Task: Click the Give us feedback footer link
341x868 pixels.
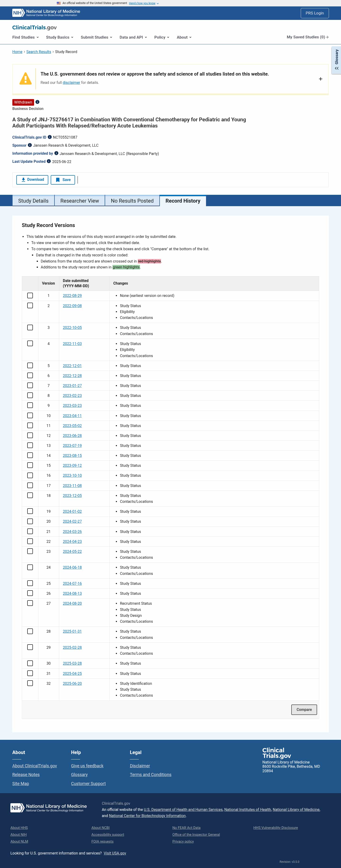Action: click(x=87, y=766)
